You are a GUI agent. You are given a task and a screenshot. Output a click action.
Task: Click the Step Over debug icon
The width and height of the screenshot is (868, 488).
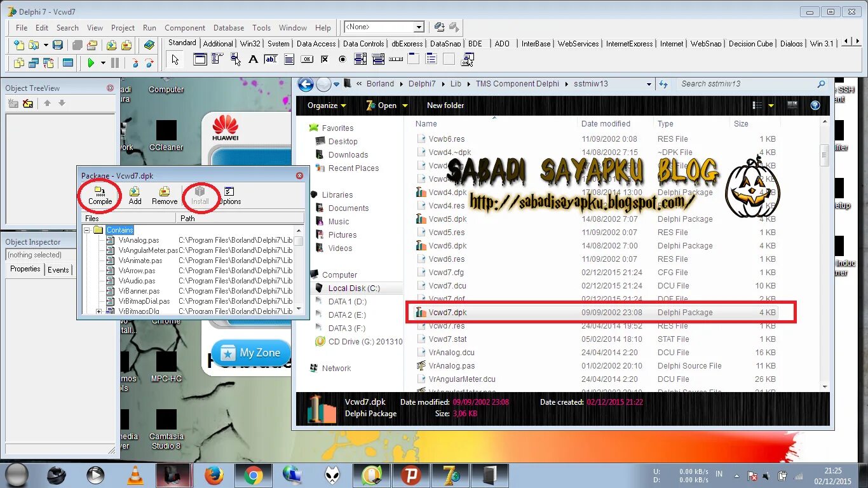tap(149, 63)
